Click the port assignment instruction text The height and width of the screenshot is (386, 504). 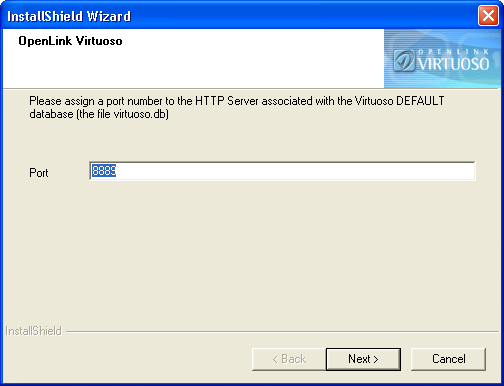(x=237, y=107)
